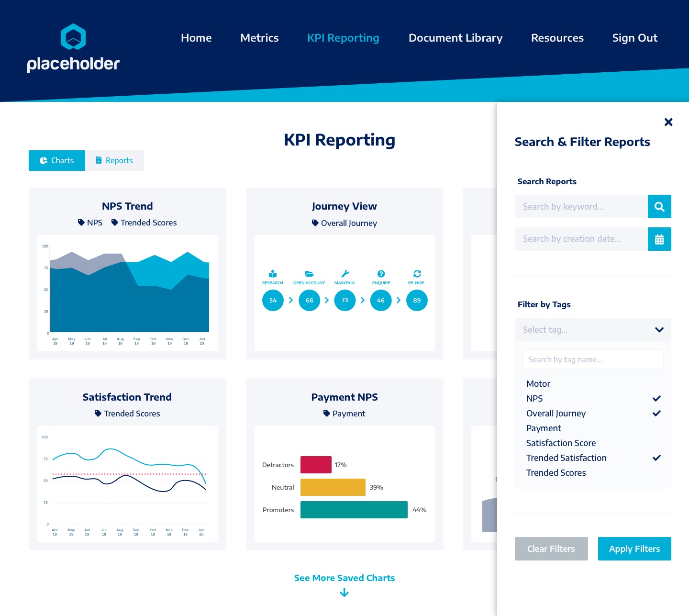Click the Enquire question mark icon
689x616 pixels.
coord(381,274)
